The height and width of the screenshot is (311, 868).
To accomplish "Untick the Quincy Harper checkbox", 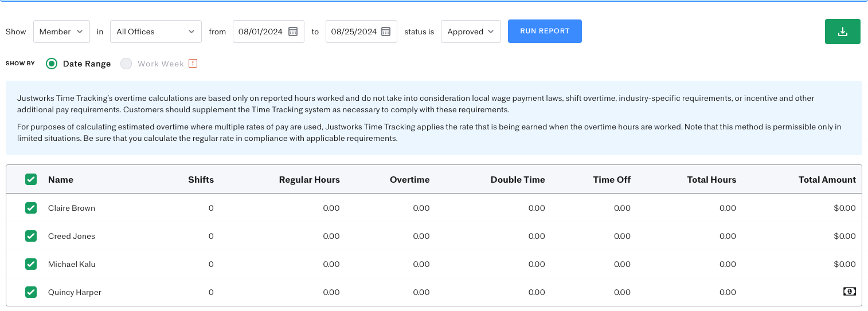I will [31, 292].
